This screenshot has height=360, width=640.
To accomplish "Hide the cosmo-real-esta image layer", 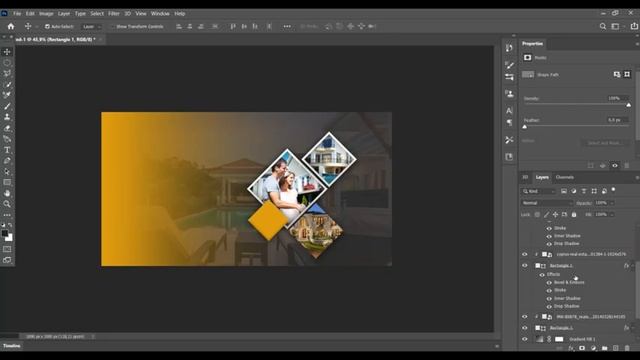I will (524, 254).
